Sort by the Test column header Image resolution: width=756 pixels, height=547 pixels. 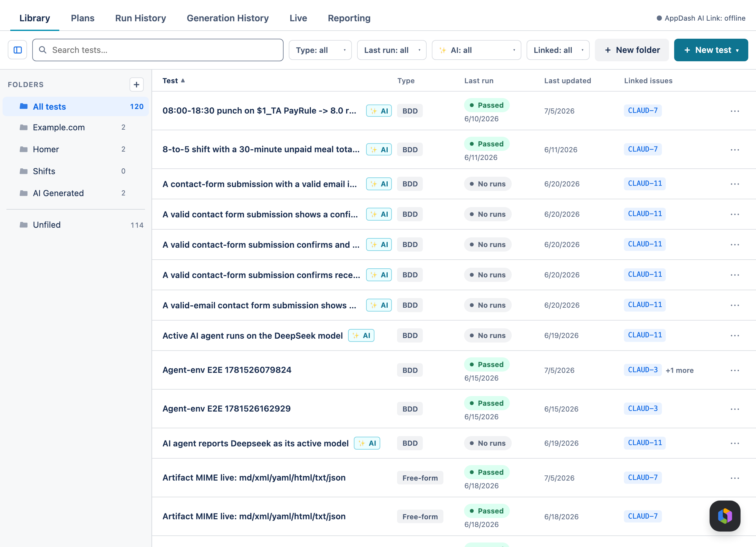point(173,81)
